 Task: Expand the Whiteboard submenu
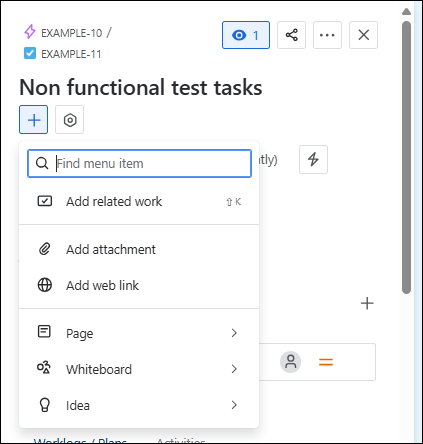coord(139,369)
